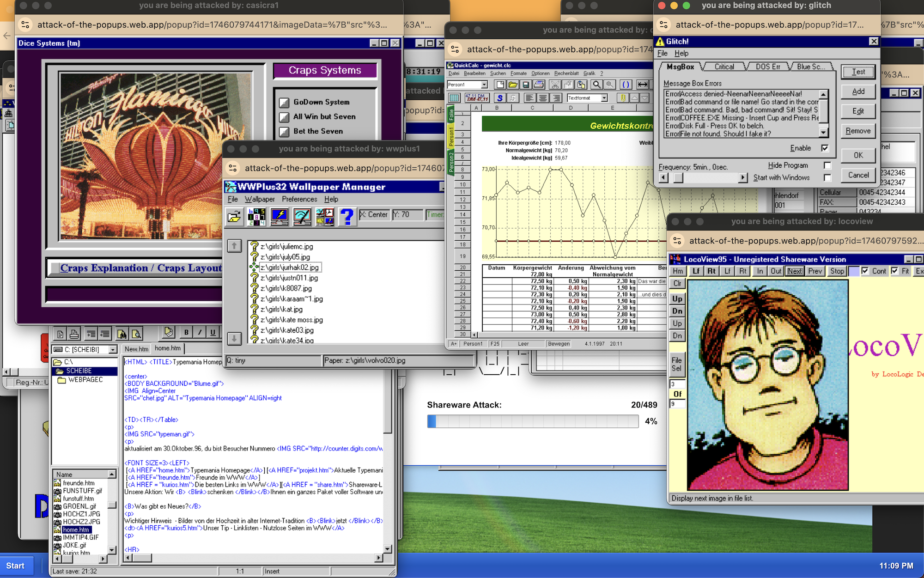Click the blue monitor wallpaper icon in WWPlus32
The height and width of the screenshot is (578, 924).
click(280, 216)
